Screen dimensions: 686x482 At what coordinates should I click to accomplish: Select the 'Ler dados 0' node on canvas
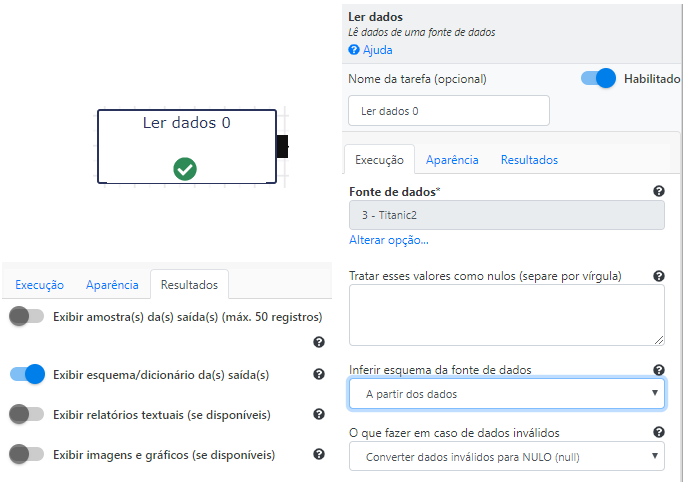coord(187,146)
